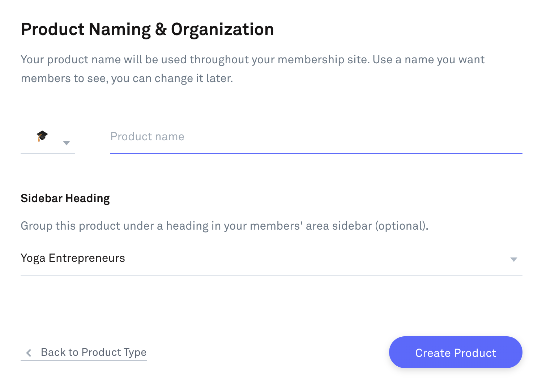
Task: Open the product icon picker arrow
Action: (x=67, y=143)
